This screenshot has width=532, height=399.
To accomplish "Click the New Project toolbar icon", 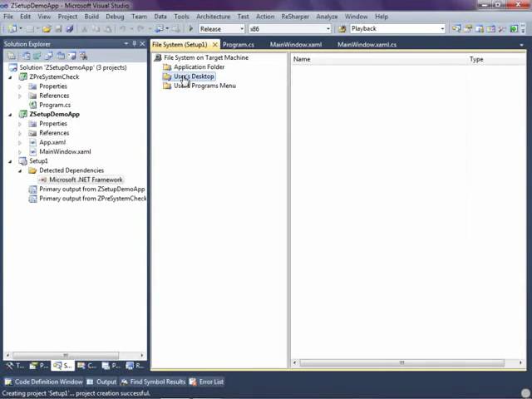I will [x=12, y=29].
